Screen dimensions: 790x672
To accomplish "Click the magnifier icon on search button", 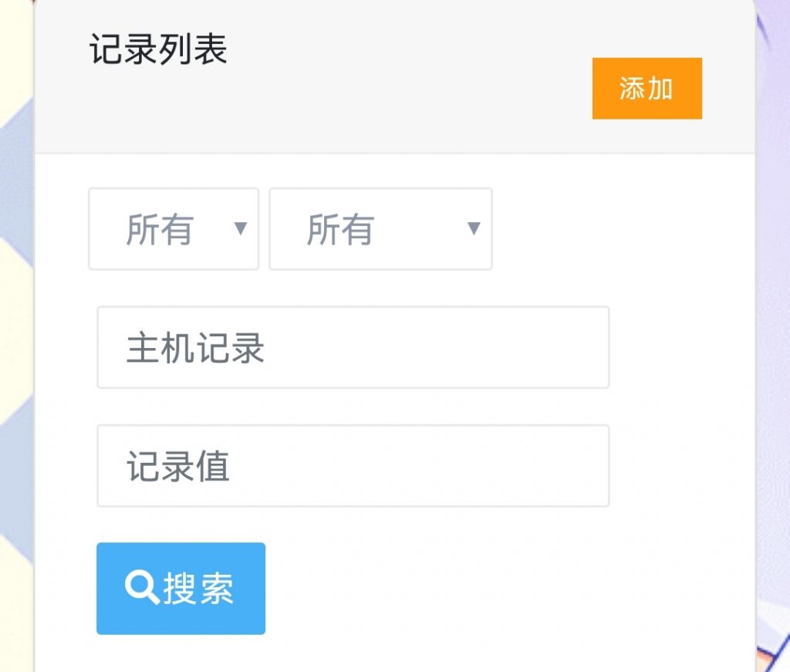I will [x=142, y=589].
